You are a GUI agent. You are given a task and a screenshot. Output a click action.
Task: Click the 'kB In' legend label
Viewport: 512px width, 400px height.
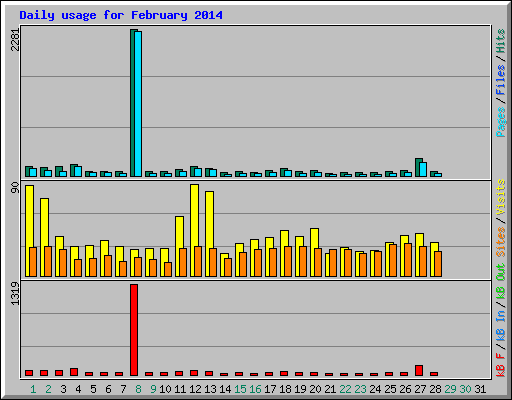tap(501, 326)
